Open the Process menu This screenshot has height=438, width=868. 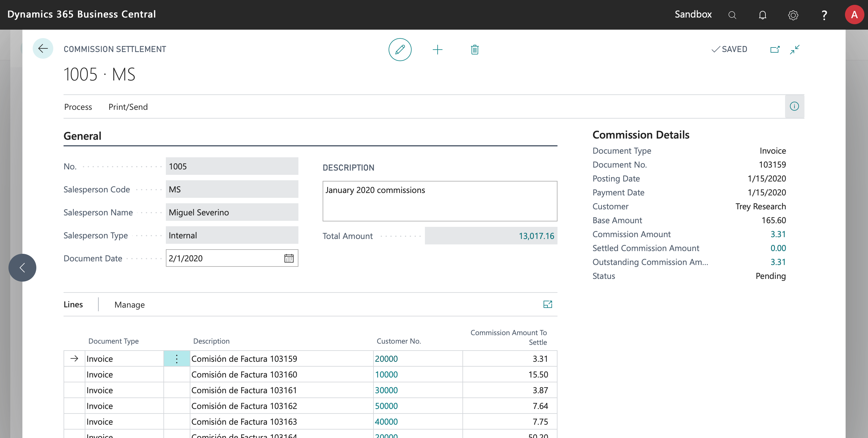78,107
